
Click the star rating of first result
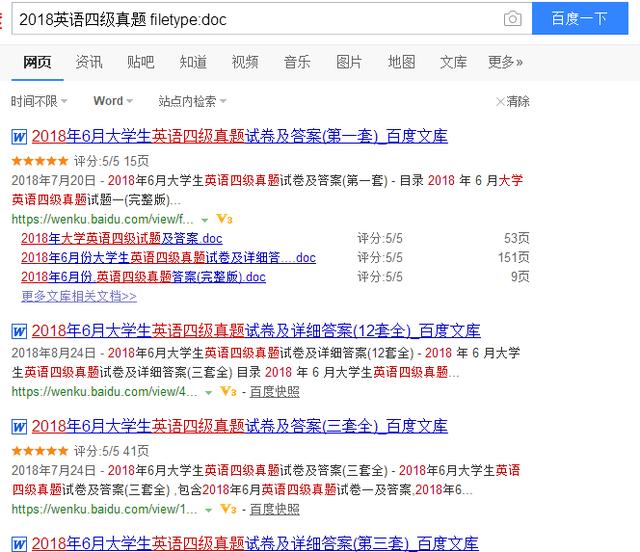coord(40,161)
